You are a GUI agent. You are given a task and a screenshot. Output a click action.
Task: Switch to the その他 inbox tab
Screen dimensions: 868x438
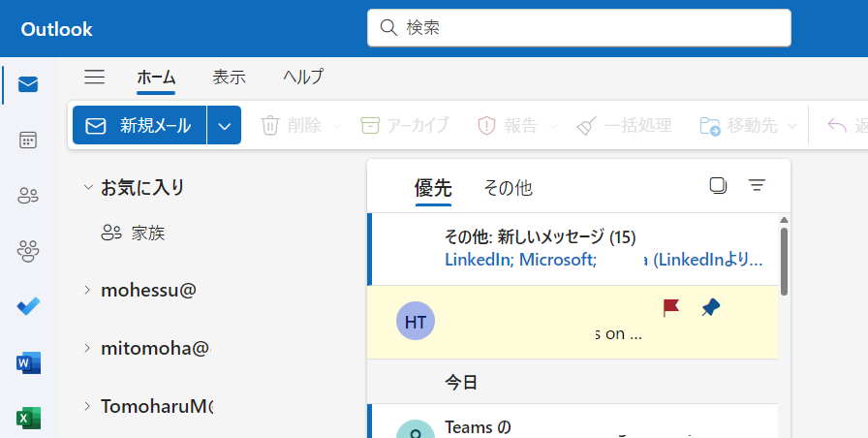tap(509, 188)
